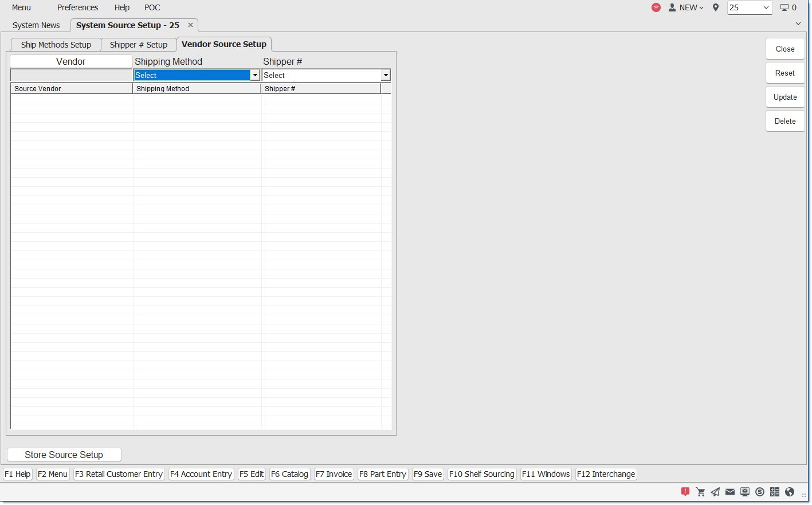
Task: Click the red wireless connection icon
Action: pos(656,7)
